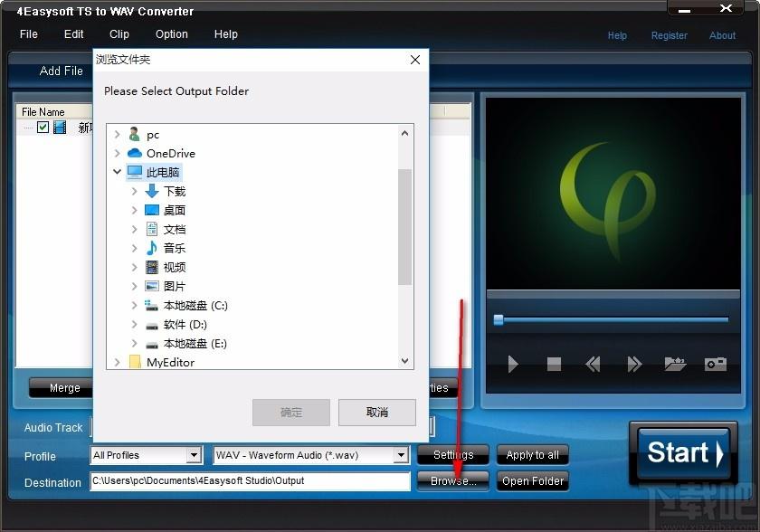Click the tree scroll down arrow
The height and width of the screenshot is (532, 760).
click(404, 360)
